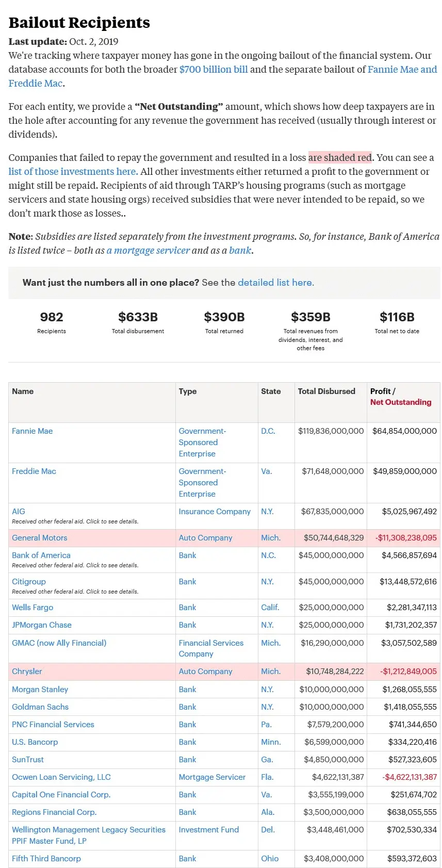Select the Insurance Company type link

coord(215,511)
